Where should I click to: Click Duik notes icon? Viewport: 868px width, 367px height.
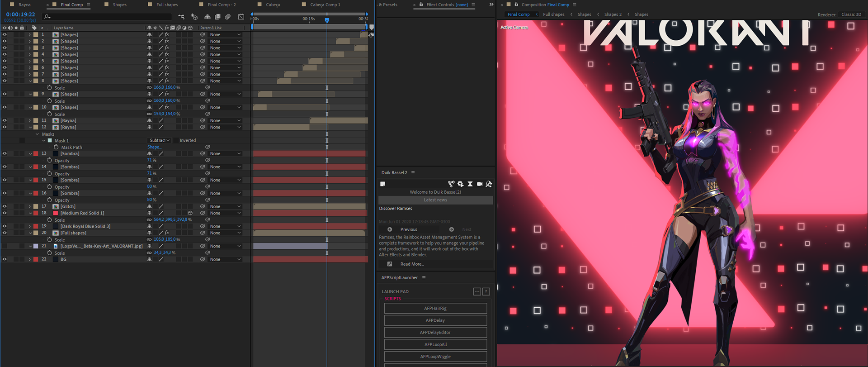pyautogui.click(x=382, y=184)
